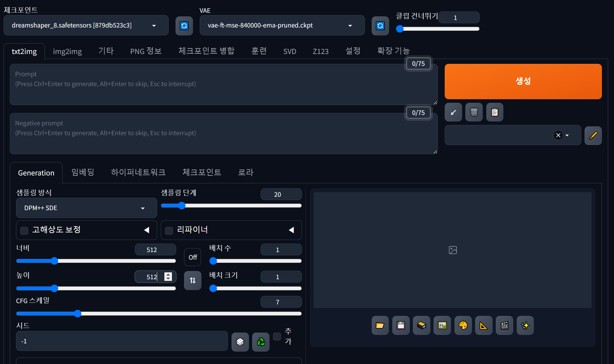The image size is (614, 364).
Task: Click the 높이 value stepper arrows
Action: [x=168, y=277]
